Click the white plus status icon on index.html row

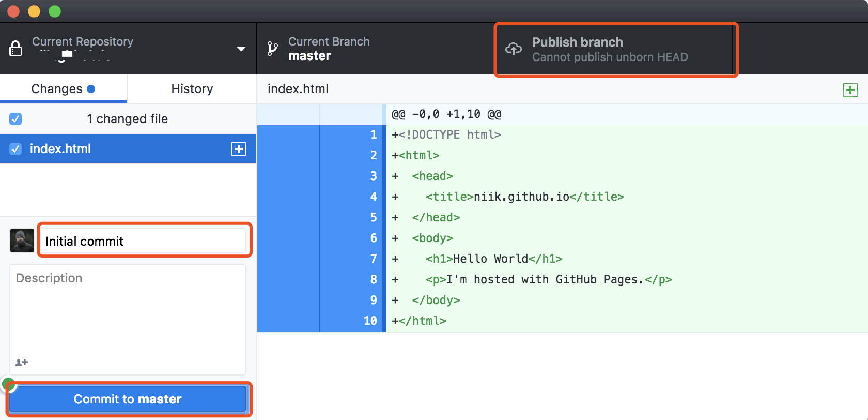(239, 149)
